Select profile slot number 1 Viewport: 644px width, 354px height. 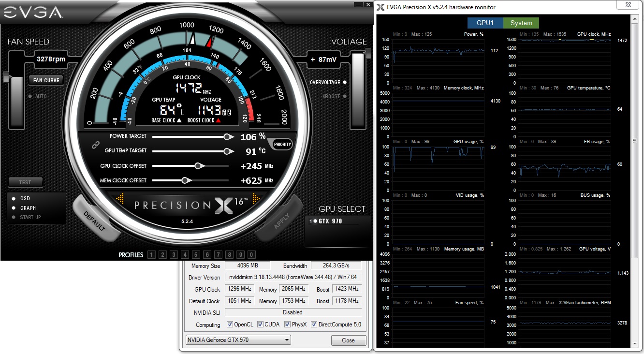pyautogui.click(x=151, y=255)
